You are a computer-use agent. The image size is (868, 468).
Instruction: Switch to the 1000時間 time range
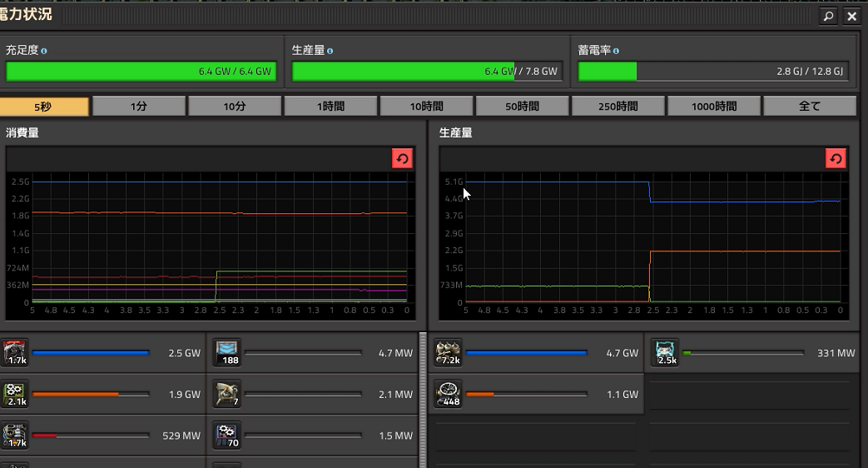(713, 107)
